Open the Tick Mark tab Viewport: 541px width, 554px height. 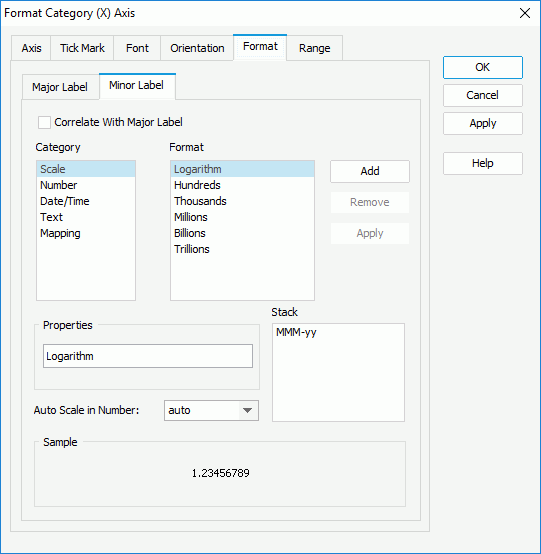click(x=82, y=48)
